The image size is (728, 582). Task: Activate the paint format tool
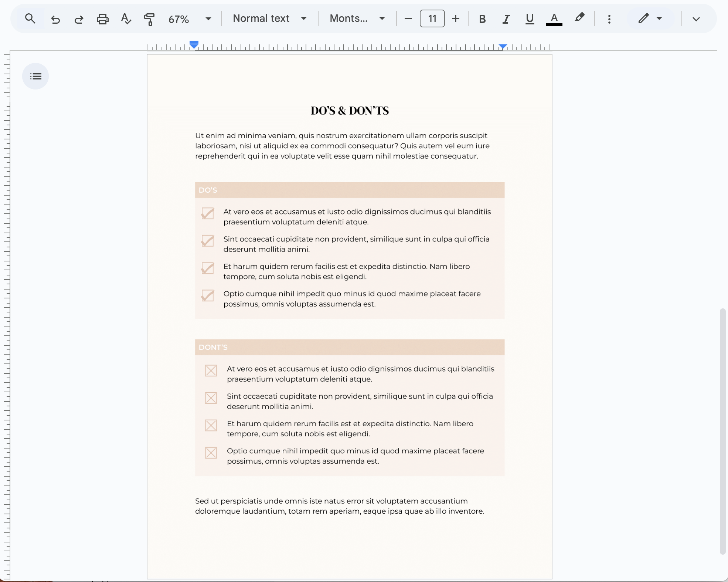click(x=149, y=19)
